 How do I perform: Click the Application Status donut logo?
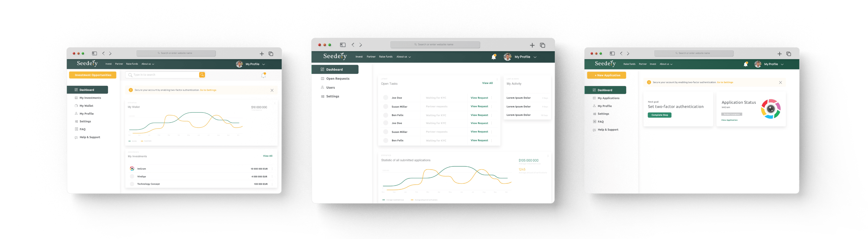[771, 109]
